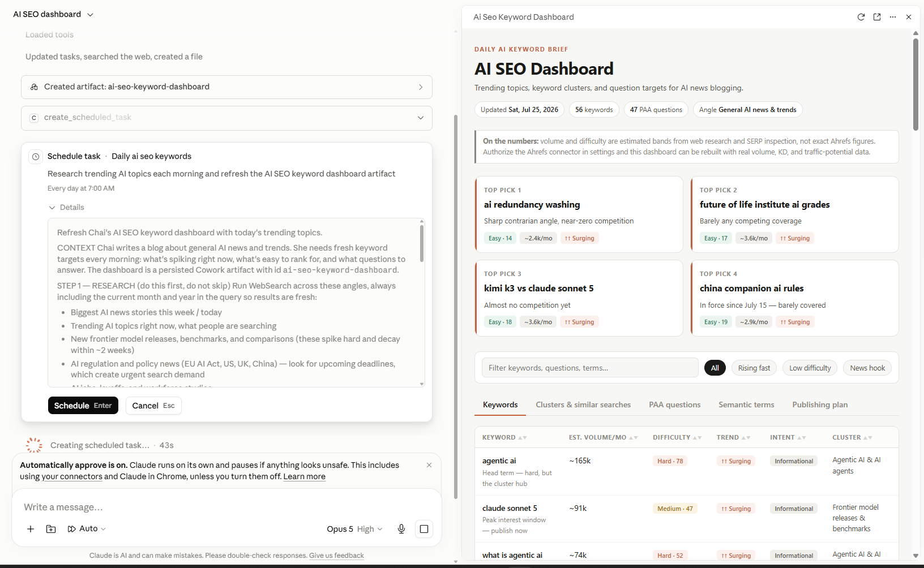Click the folder icon in the message composer
Image resolution: width=924 pixels, height=568 pixels.
[51, 529]
